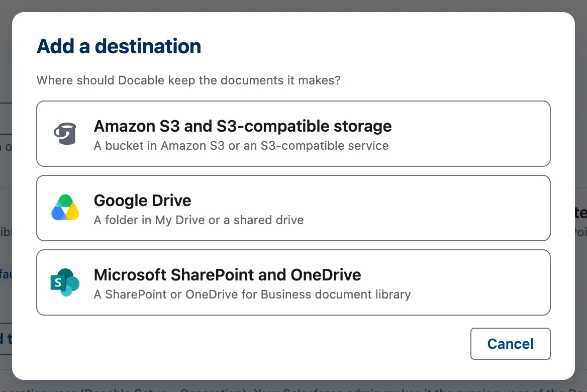Choose Amazon S3 and S3-compatible storage title

point(243,126)
